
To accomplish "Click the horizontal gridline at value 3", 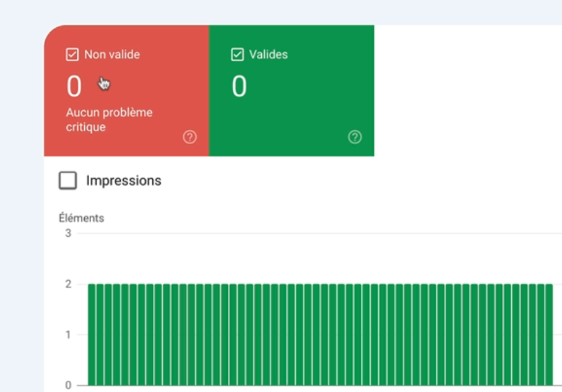I will tap(309, 234).
